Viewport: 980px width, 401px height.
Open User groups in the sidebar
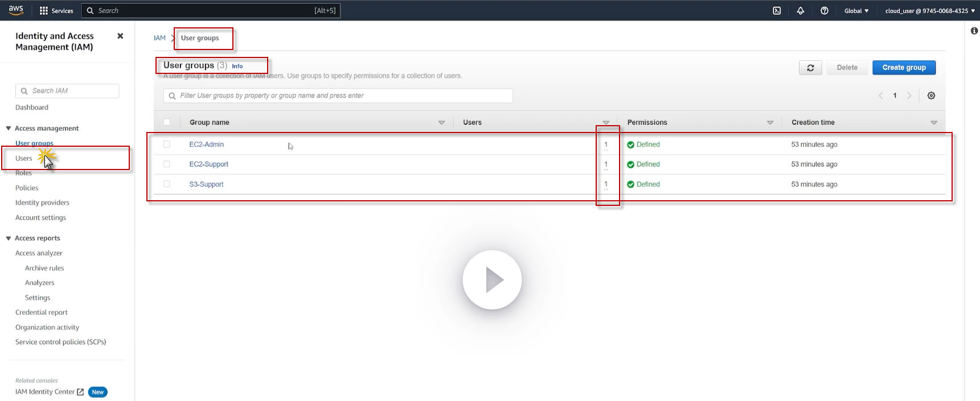[x=34, y=143]
